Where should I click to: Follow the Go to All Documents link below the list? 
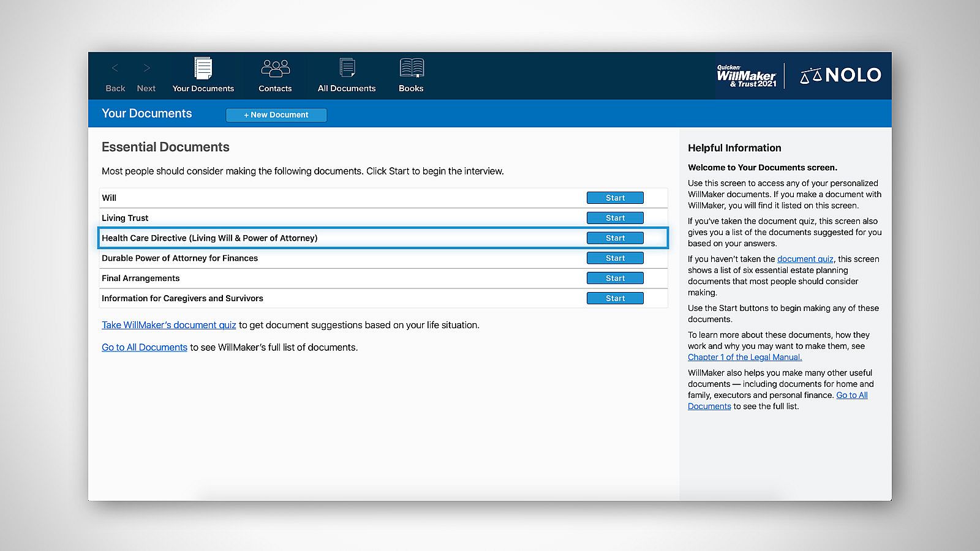(x=145, y=347)
